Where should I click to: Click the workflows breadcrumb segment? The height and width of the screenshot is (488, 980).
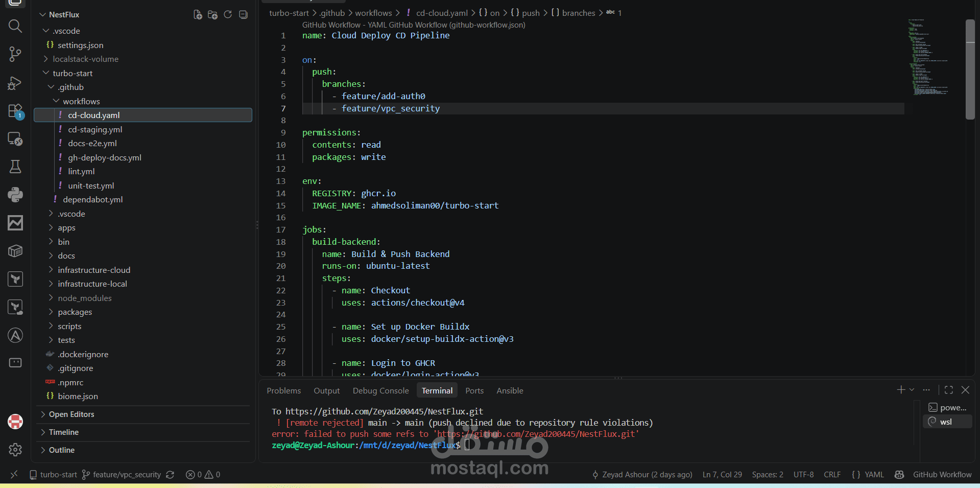point(374,13)
